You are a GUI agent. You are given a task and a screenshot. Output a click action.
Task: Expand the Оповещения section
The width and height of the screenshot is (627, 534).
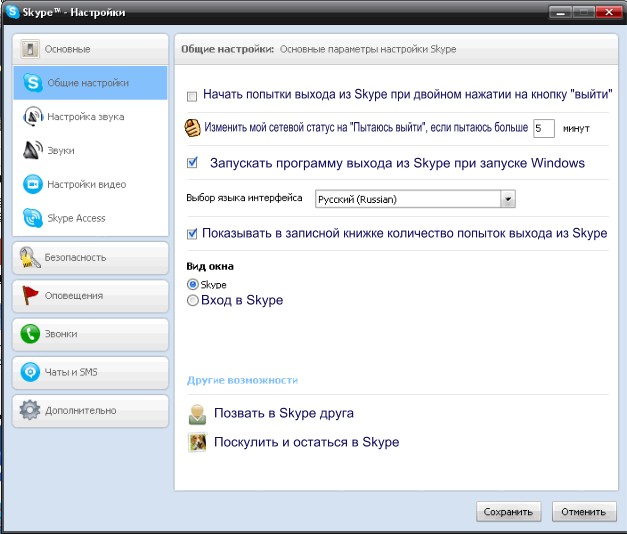[90, 296]
